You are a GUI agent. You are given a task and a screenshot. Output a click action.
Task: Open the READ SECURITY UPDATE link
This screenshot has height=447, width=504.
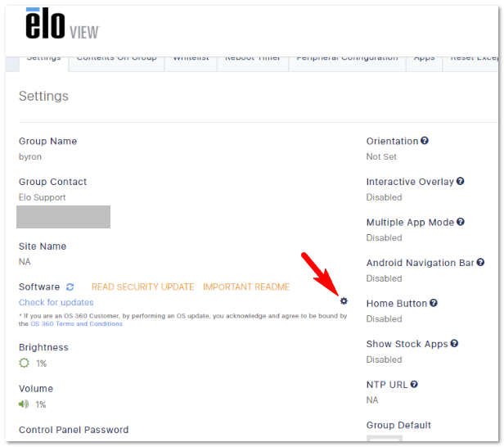coord(142,287)
